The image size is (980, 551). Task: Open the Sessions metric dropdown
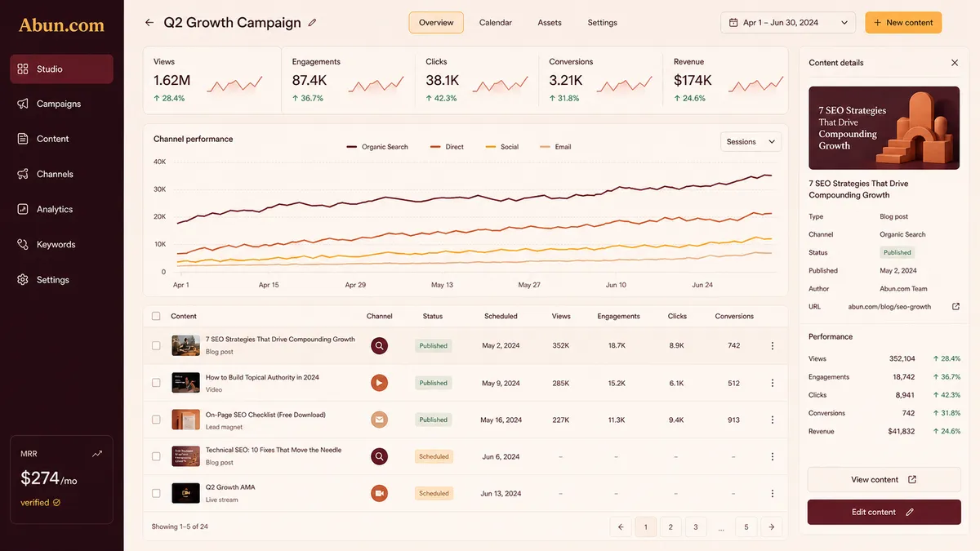[751, 142]
